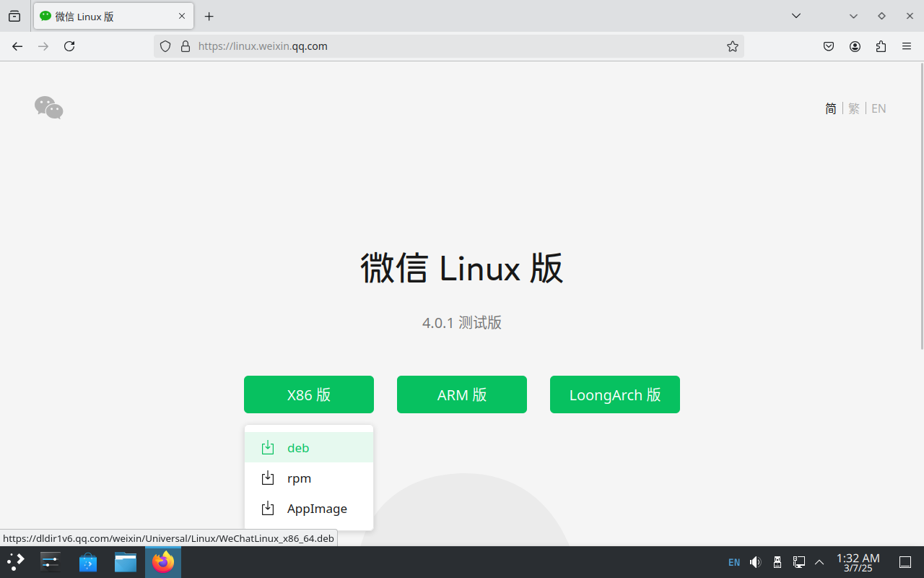
Task: Open the tracking protection shield icon
Action: coord(165,46)
